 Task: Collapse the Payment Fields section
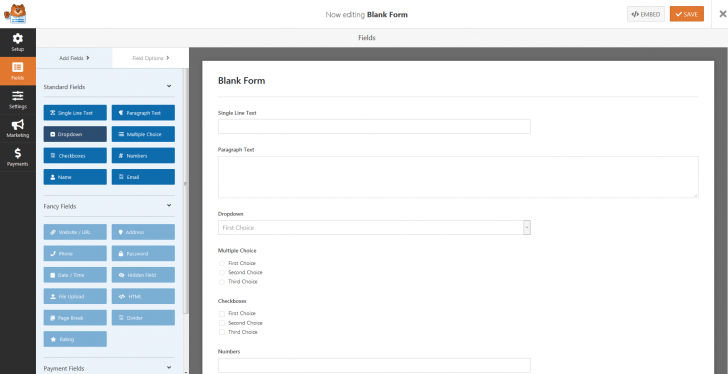tap(169, 368)
